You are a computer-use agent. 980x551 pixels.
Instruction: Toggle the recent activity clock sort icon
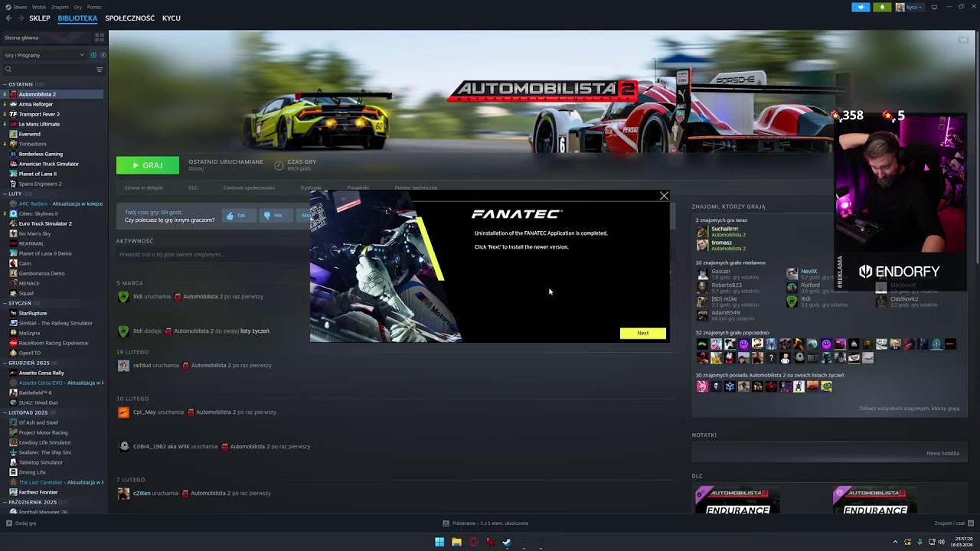click(93, 55)
